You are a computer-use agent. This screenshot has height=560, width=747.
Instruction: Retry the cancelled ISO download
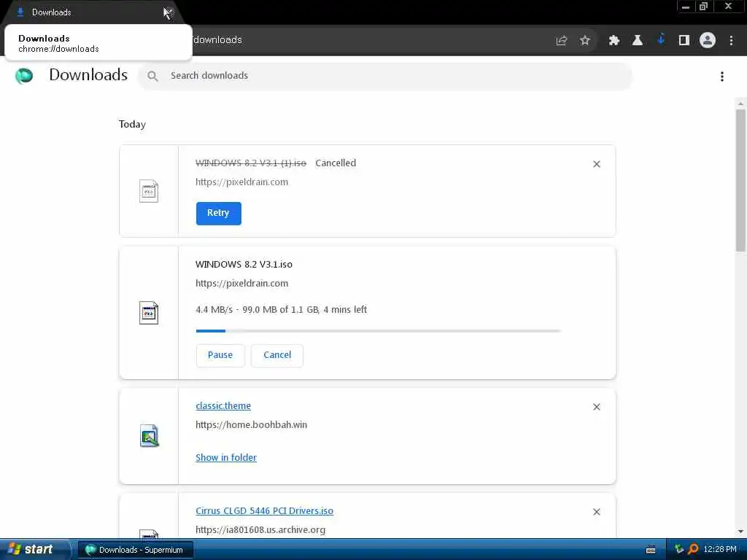219,214
